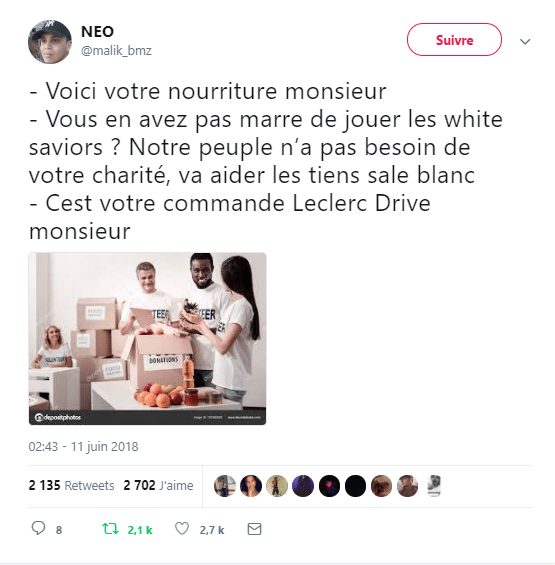Open NEO's profile avatar picture
555x565 pixels.
pos(50,42)
